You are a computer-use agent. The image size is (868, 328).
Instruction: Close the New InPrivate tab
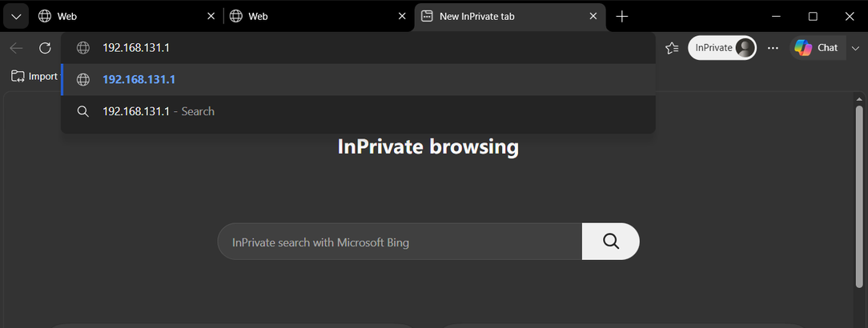point(593,17)
